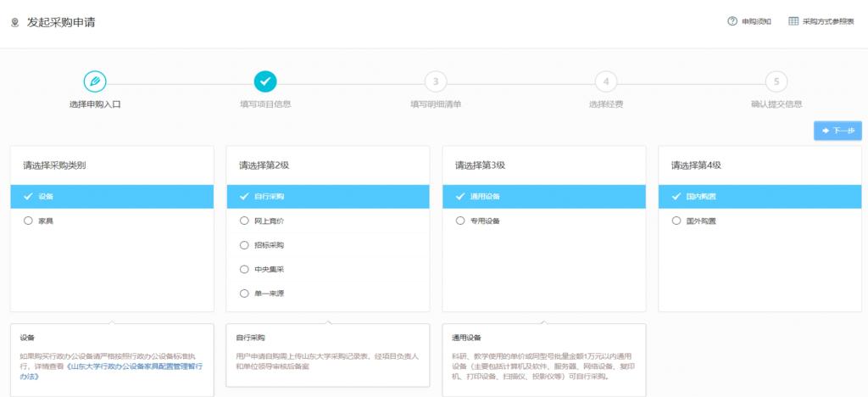Select the 自行采购 option
Viewport: 868px width, 397px height.
(328, 197)
